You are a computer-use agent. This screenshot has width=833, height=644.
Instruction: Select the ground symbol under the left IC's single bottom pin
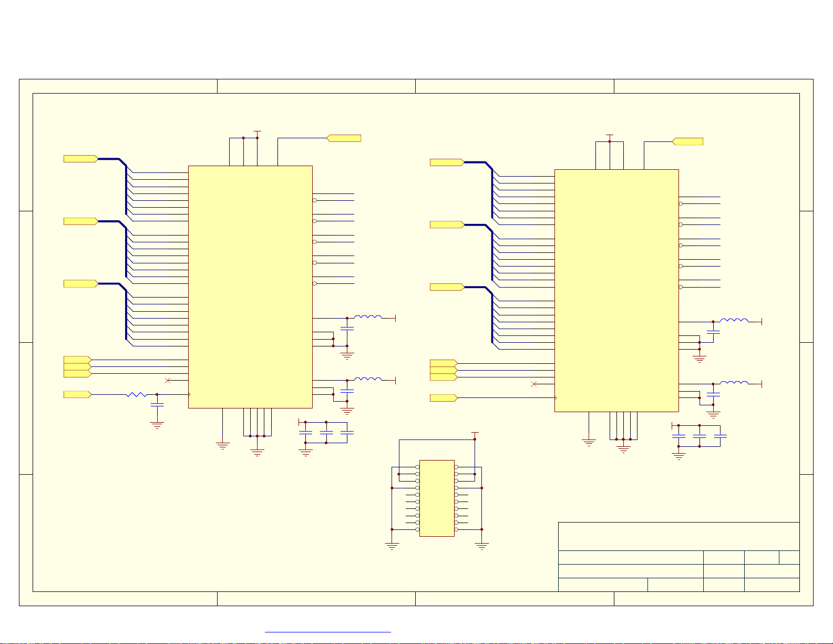click(223, 446)
